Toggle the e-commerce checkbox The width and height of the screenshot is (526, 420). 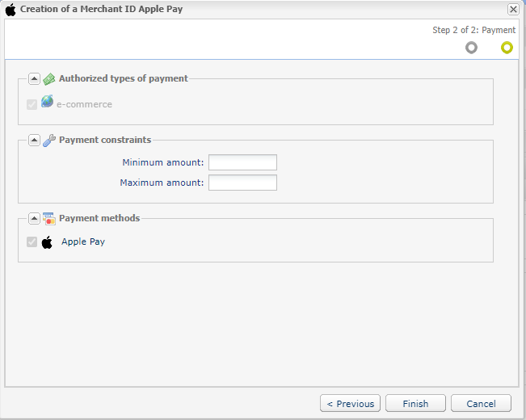tap(32, 104)
